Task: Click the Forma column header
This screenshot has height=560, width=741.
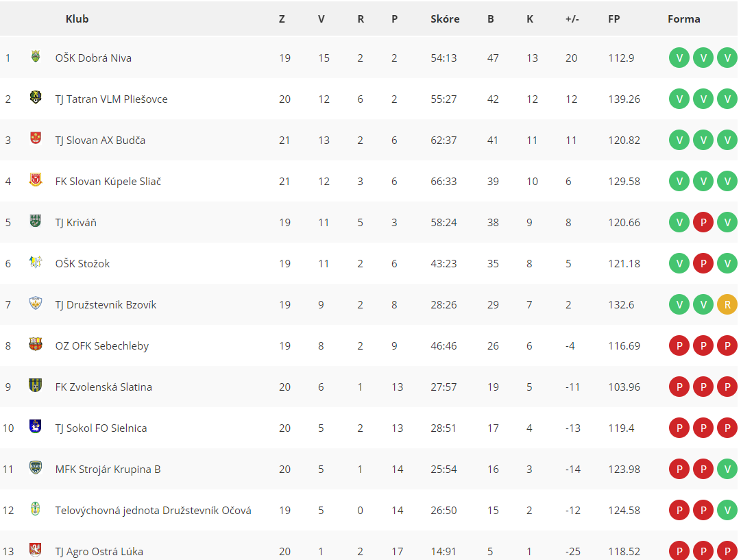Action: point(684,19)
